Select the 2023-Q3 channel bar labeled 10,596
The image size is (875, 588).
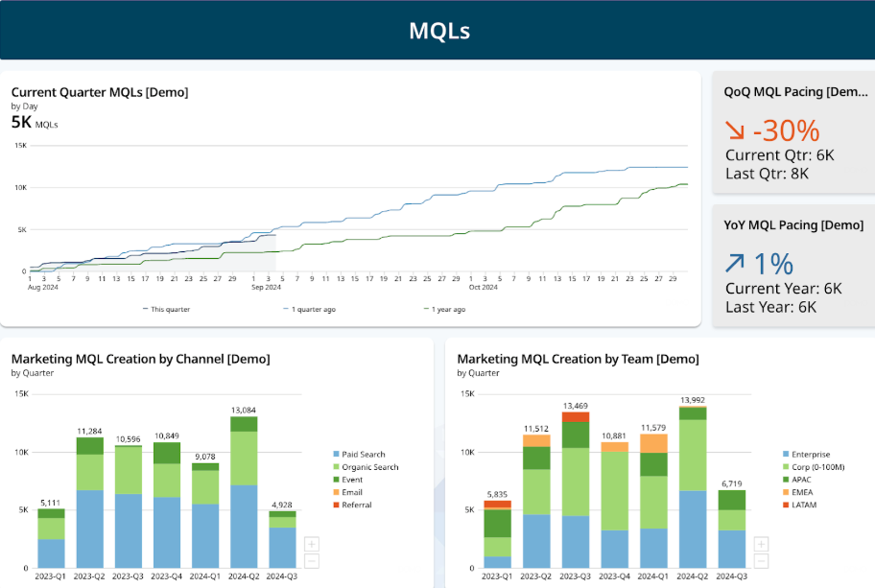click(x=129, y=506)
